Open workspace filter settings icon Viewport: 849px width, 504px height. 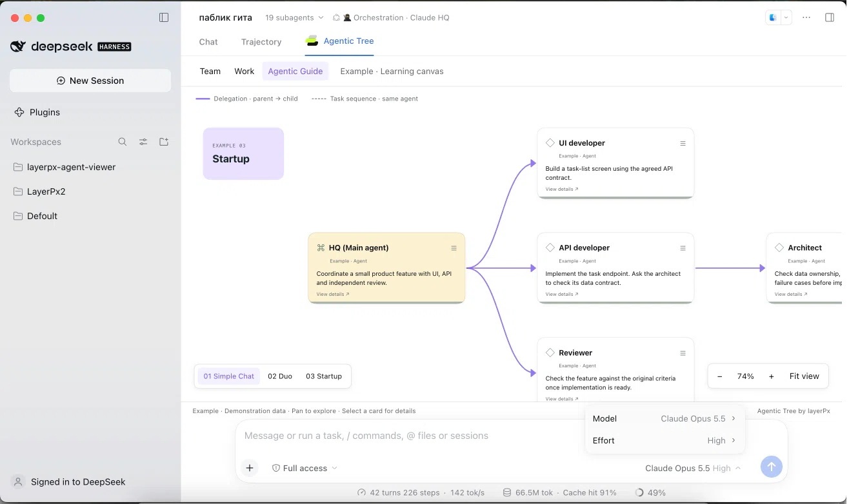[x=143, y=142]
